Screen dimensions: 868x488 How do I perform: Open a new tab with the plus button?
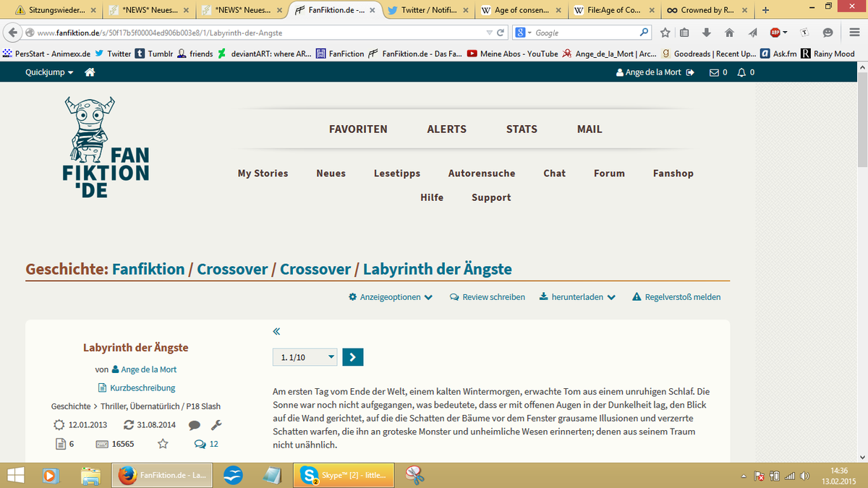tap(765, 10)
